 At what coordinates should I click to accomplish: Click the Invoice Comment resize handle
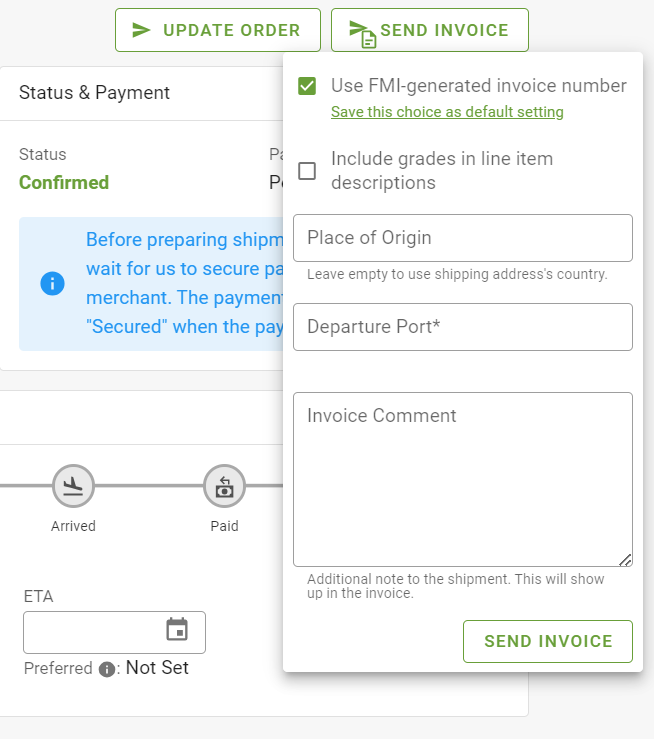tap(625, 560)
